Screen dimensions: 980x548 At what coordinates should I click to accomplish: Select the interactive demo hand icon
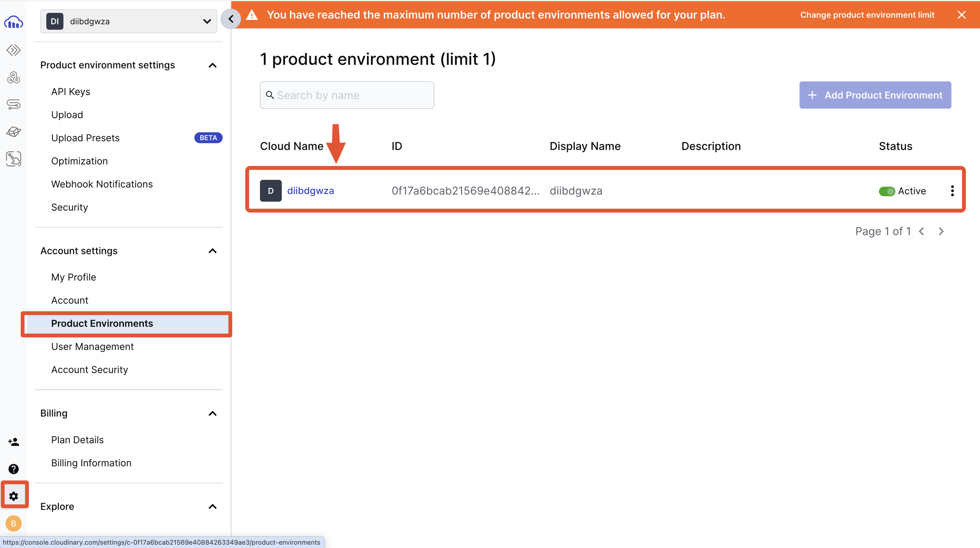(x=13, y=159)
